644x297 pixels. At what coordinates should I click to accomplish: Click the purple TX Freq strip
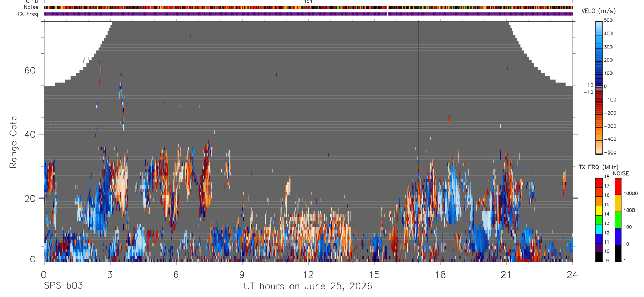click(308, 14)
